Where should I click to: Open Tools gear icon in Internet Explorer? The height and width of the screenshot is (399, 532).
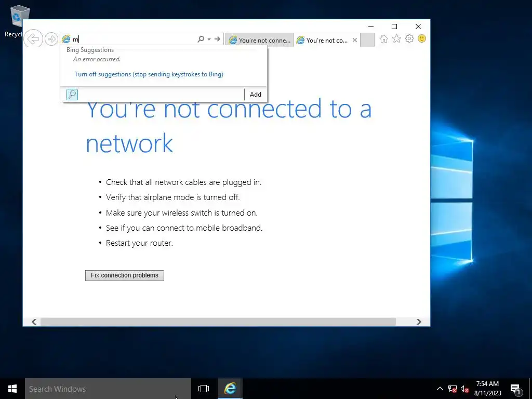[x=409, y=38]
